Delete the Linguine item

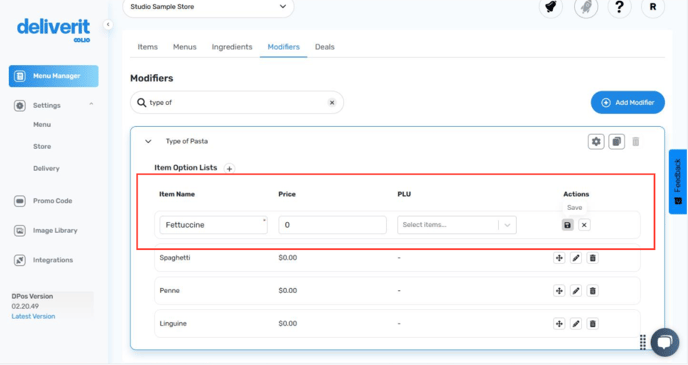tap(592, 324)
